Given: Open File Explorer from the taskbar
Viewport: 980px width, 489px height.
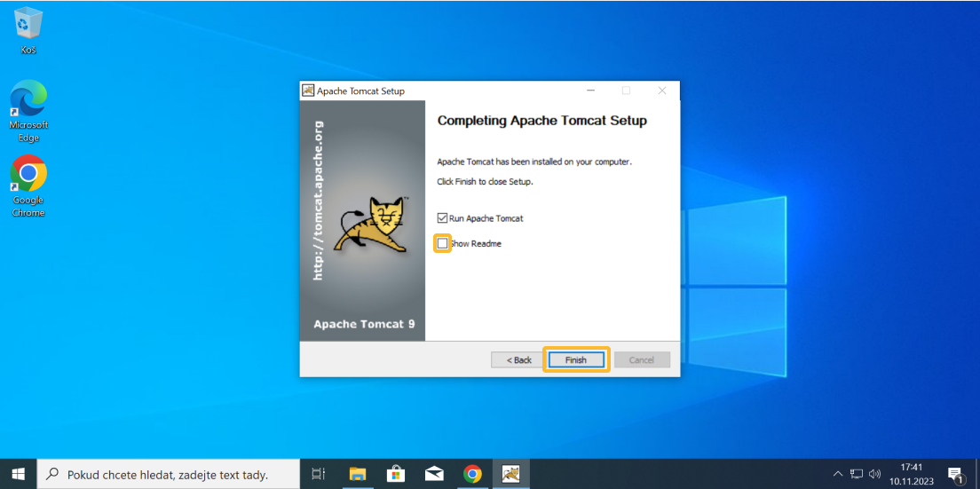Looking at the screenshot, I should point(357,474).
